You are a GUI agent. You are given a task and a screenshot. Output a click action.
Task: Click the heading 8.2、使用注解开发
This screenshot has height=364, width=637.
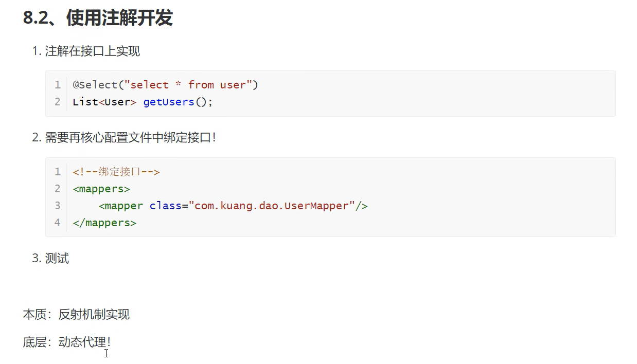coord(98,18)
